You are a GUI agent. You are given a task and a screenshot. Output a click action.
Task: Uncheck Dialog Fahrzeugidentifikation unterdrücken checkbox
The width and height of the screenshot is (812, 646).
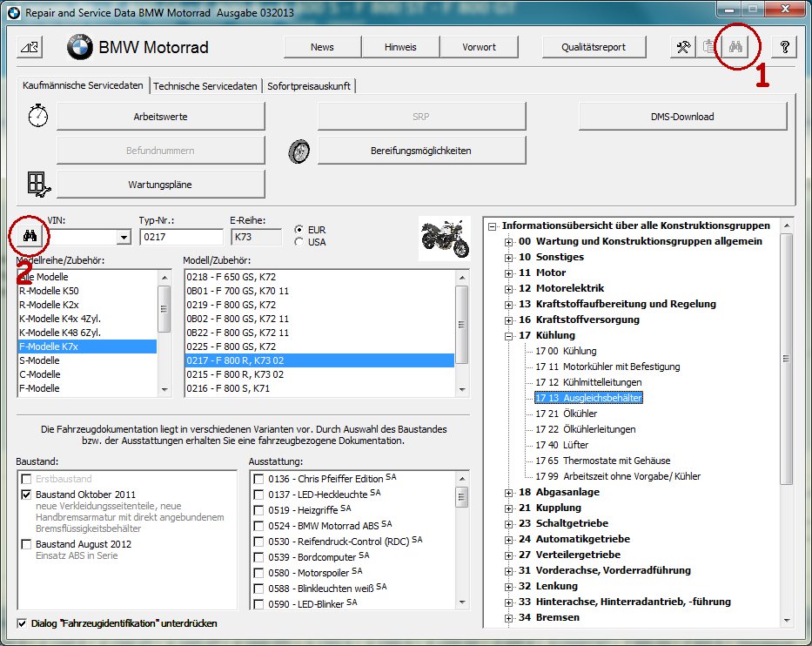23,623
